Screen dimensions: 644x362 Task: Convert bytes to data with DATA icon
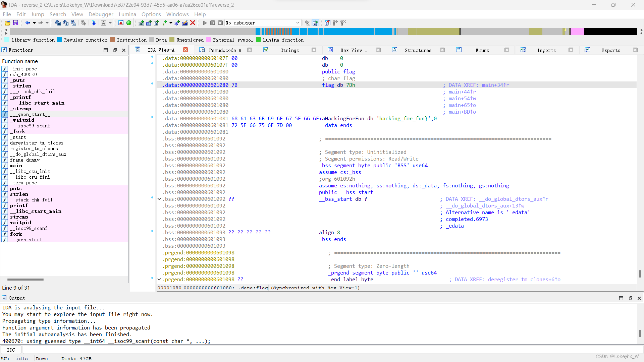point(149,23)
